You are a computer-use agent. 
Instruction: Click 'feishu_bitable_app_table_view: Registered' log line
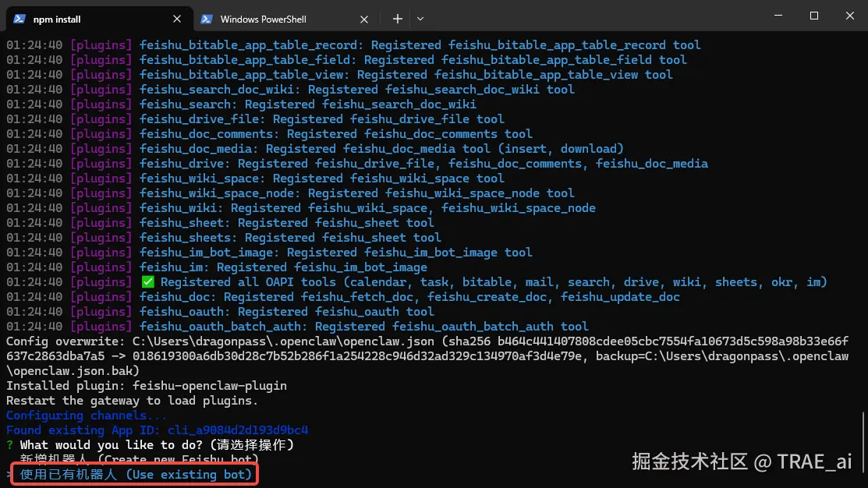click(x=340, y=75)
